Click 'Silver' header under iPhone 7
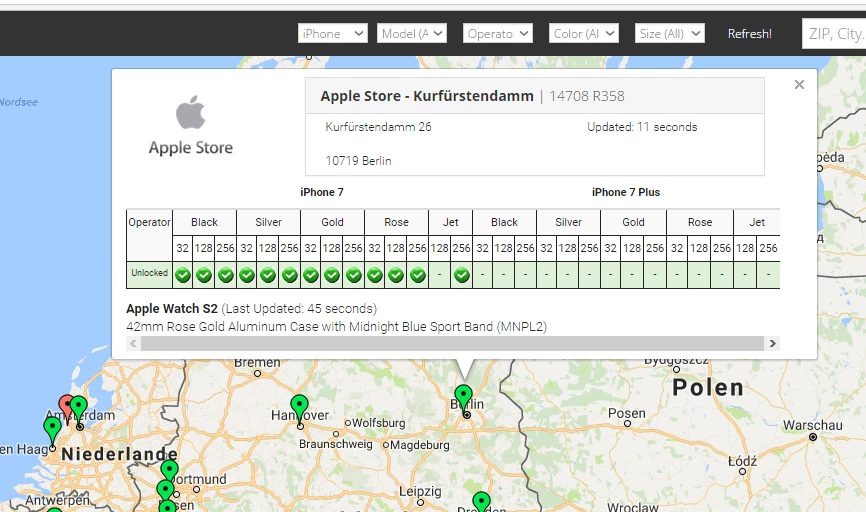866x512 pixels. 268,222
